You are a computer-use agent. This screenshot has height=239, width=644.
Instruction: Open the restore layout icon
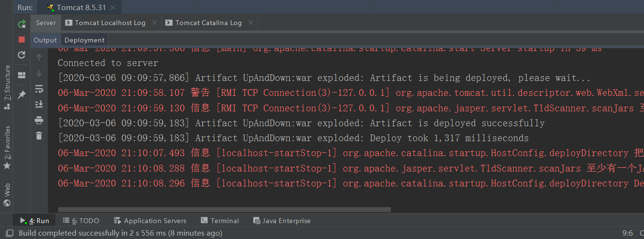point(22,75)
